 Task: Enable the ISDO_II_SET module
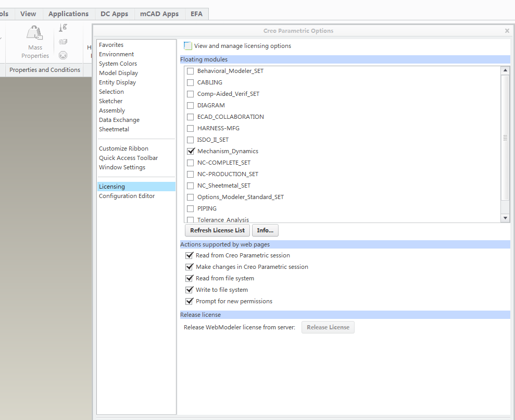coord(190,140)
